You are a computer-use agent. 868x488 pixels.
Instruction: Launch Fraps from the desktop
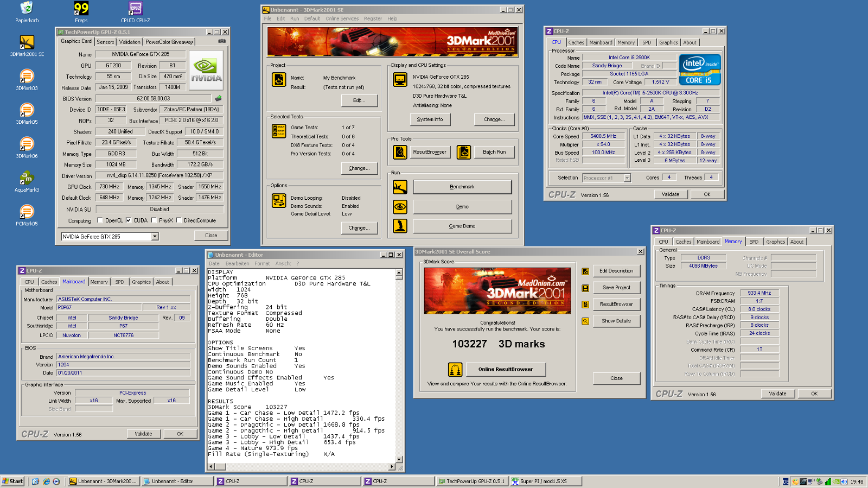tap(81, 12)
